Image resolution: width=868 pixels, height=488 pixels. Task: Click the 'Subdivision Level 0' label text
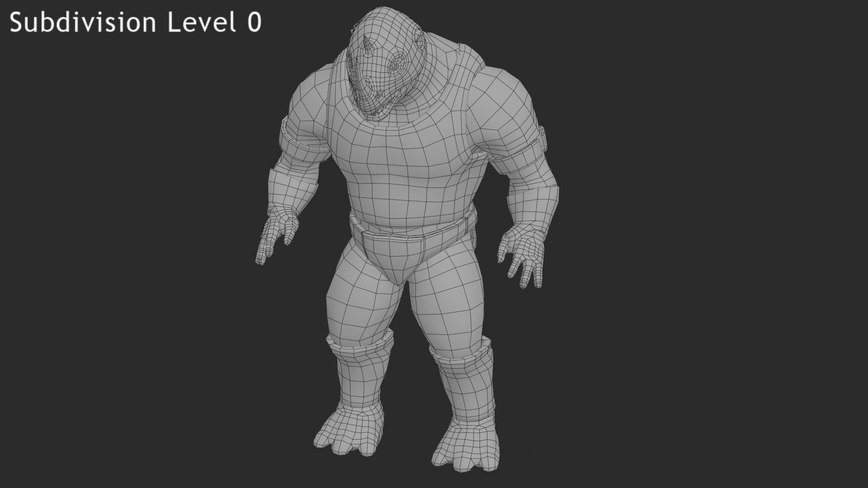(x=136, y=22)
